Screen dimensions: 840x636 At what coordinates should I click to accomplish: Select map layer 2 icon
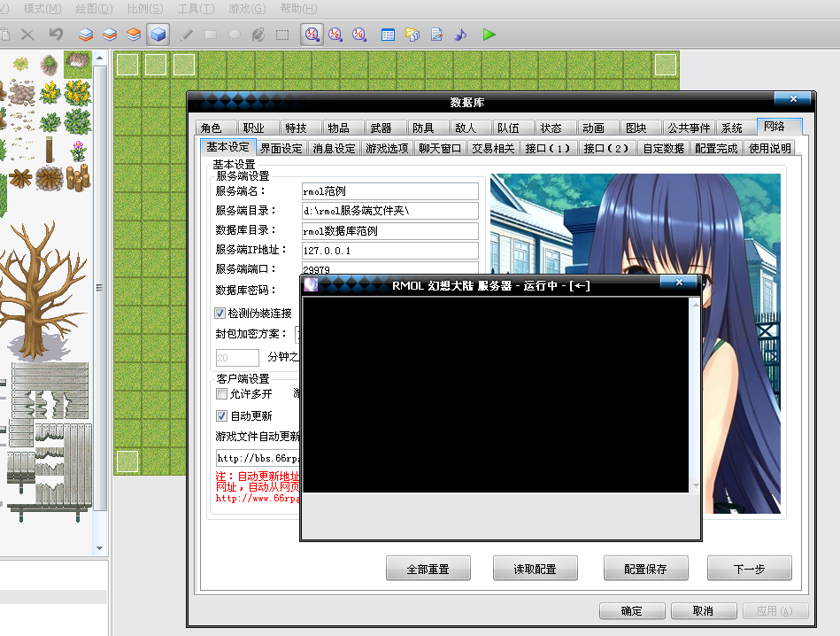pyautogui.click(x=110, y=35)
